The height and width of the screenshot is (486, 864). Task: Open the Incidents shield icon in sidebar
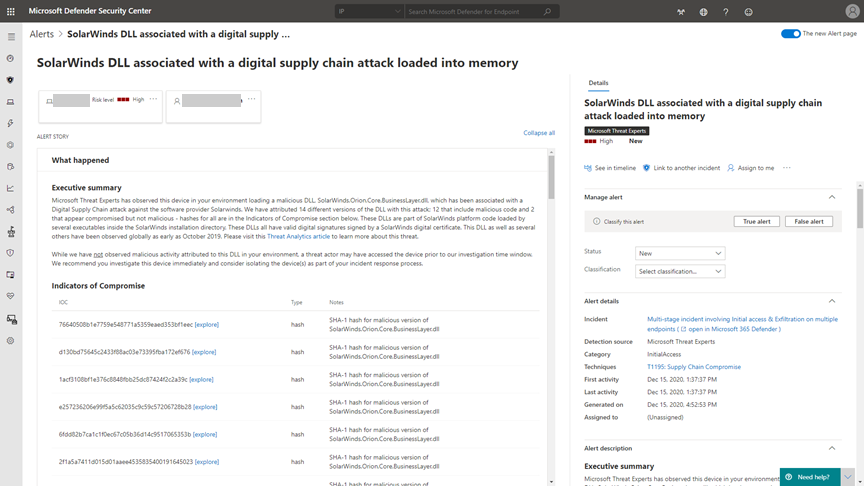tap(11, 80)
